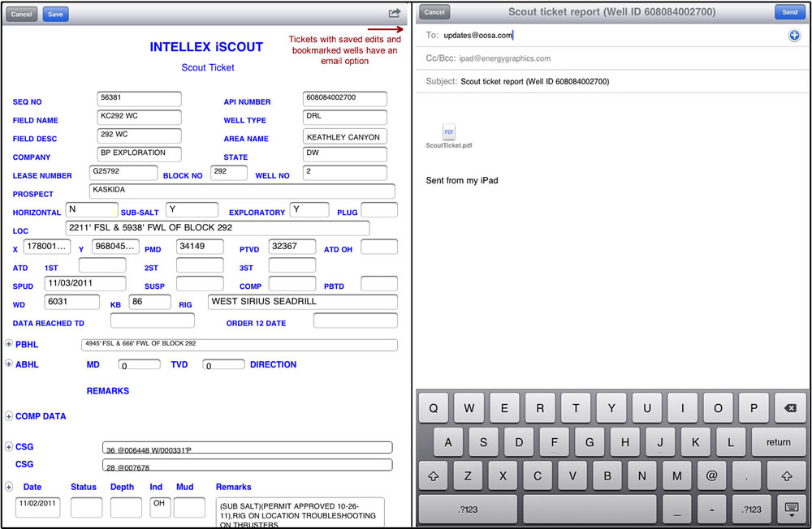Tap the M key
Viewport: 812px width, 529px height.
click(x=677, y=476)
